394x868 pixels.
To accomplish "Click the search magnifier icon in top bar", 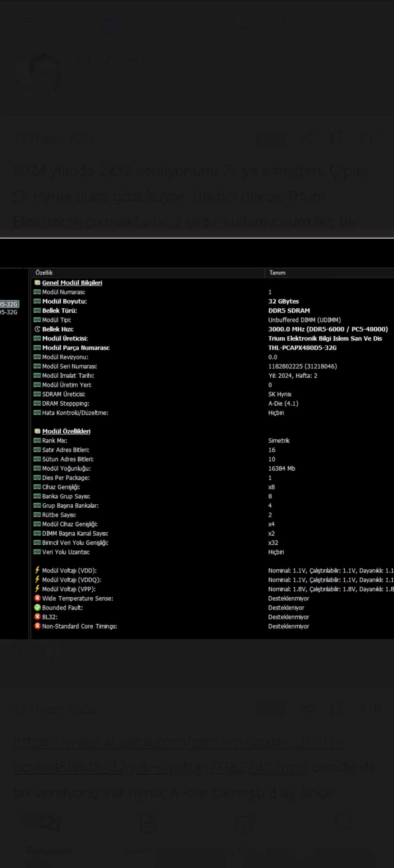I will 367,22.
